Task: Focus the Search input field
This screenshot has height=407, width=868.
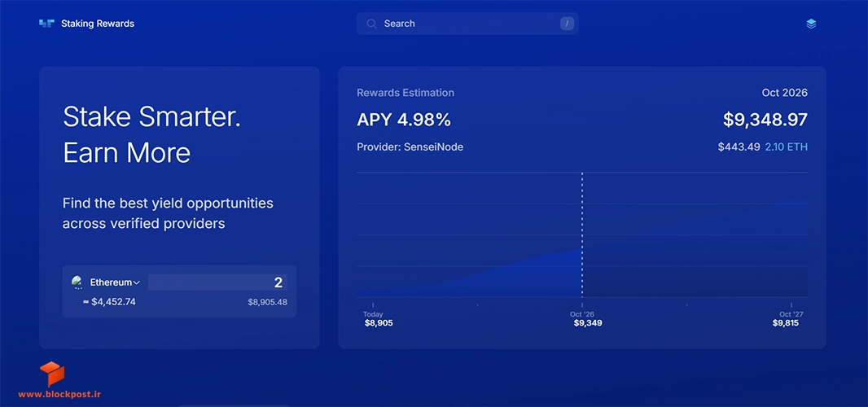Action: click(x=467, y=24)
